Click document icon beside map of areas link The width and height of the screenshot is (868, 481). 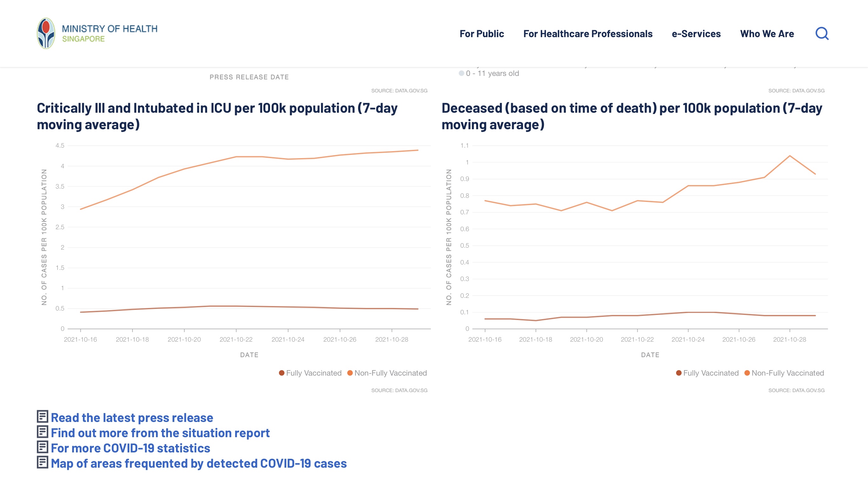pyautogui.click(x=43, y=462)
